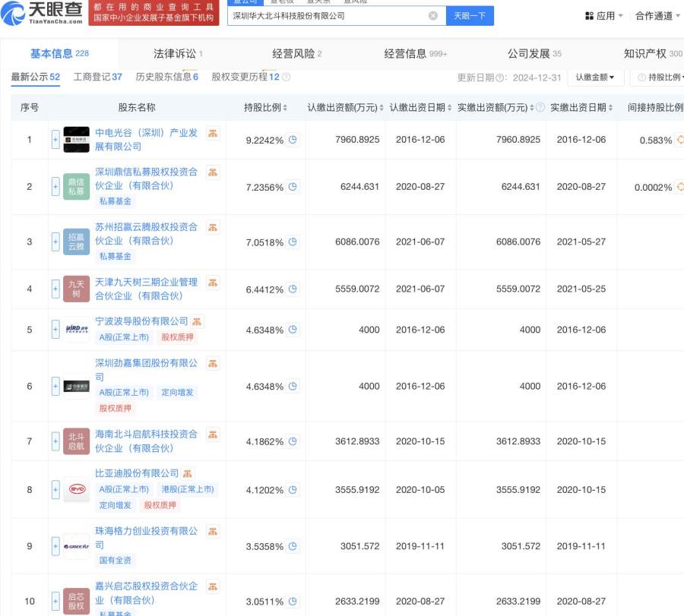Open equity structure icon for 中电光谷
Image resolution: width=684 pixels, height=616 pixels.
(x=213, y=134)
